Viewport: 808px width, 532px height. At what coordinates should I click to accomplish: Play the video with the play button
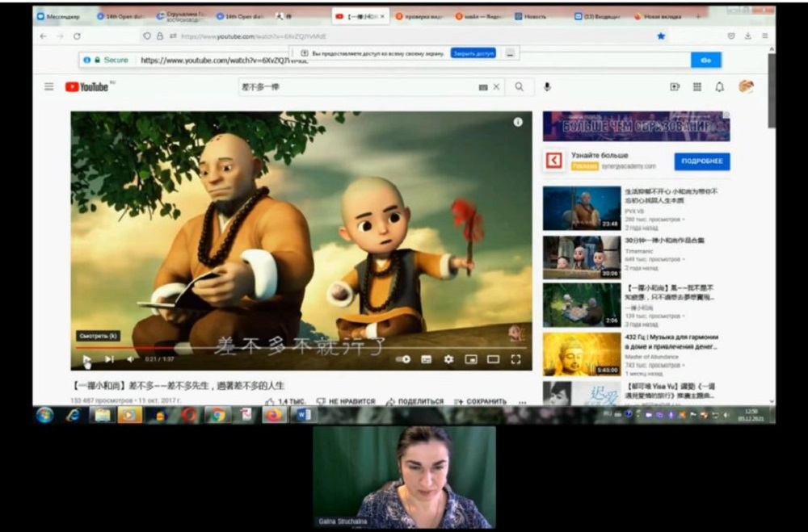pos(86,359)
